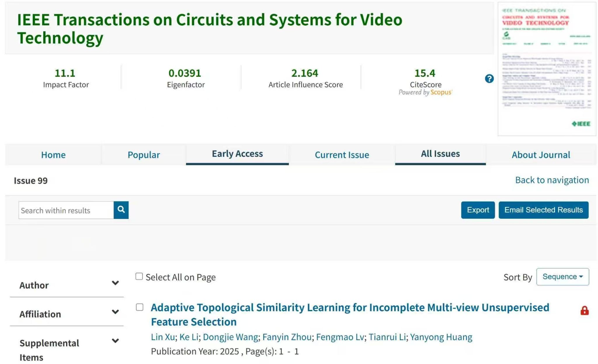Expand the Author filter section
The height and width of the screenshot is (364, 598).
pos(115,283)
